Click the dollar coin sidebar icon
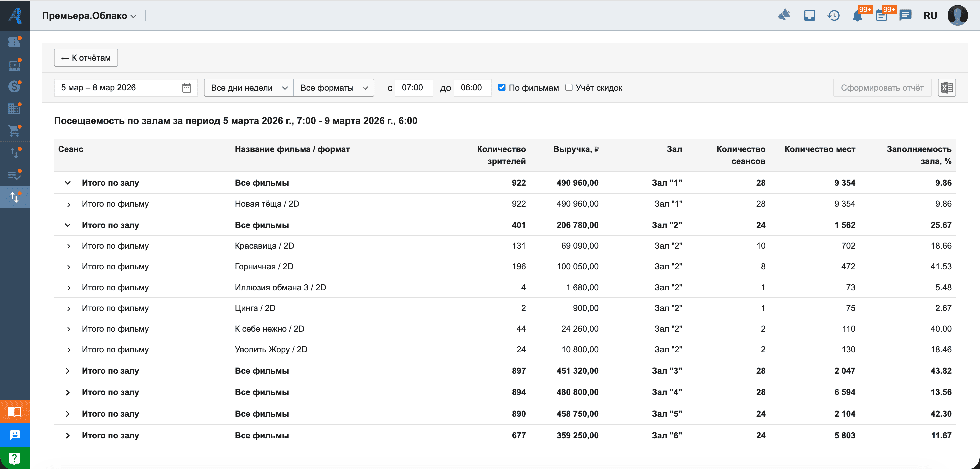This screenshot has width=980, height=469. tap(14, 86)
